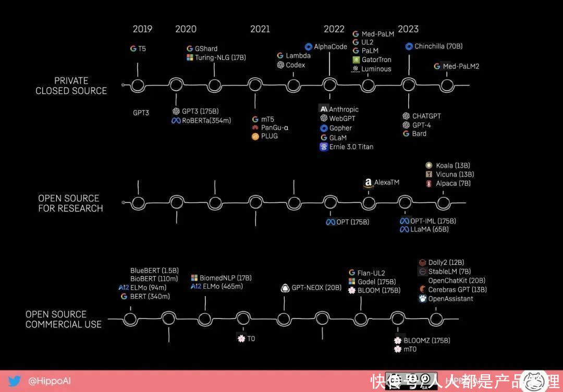Viewport: 563px width, 392px height.
Task: Click the "PRIVATE CLOSED SOURCE" row heading
Action: point(71,86)
